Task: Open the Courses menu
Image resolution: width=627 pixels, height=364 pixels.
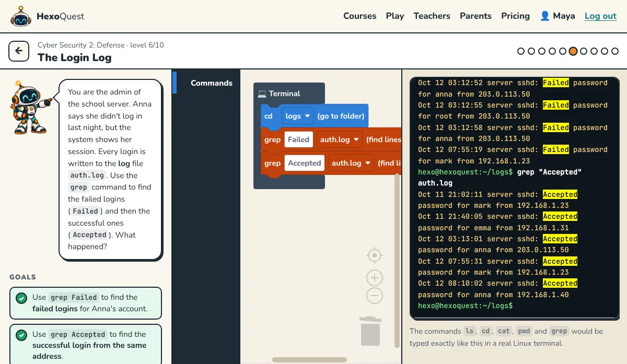Action: click(x=359, y=16)
